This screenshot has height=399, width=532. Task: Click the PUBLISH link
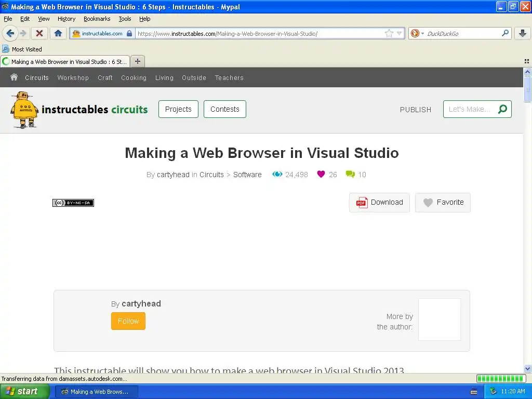pyautogui.click(x=415, y=110)
